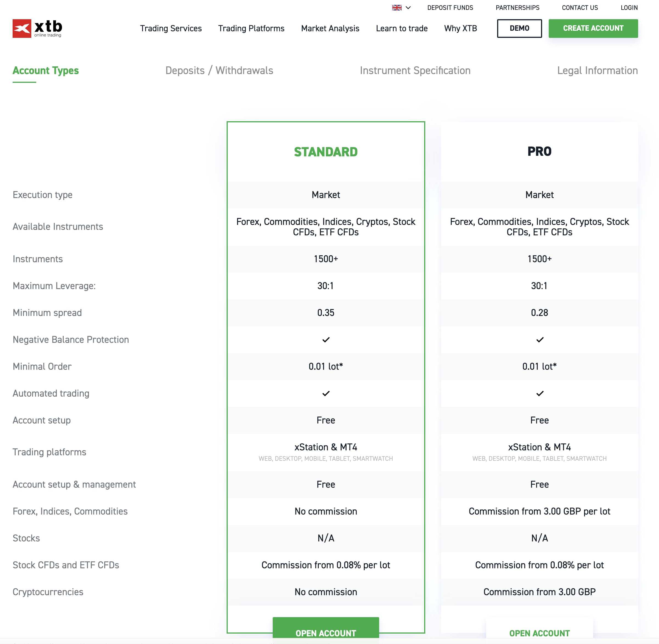Click Standard Negative Balance Protection checkmark
Viewport: 659px width, 644px height.
pos(326,340)
